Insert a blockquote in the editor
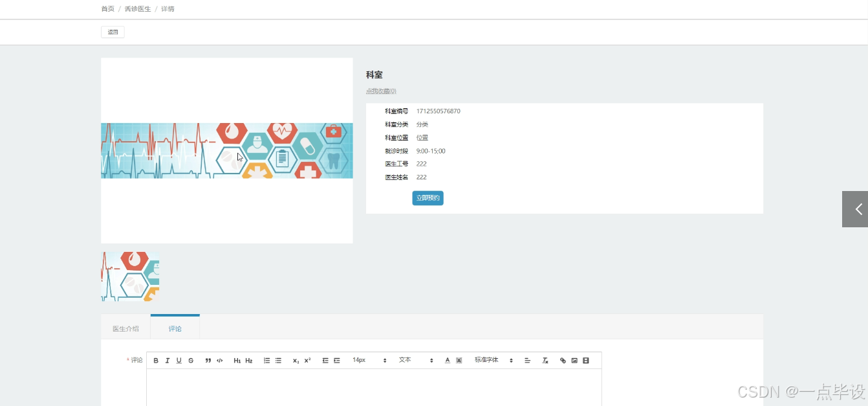 tap(208, 361)
